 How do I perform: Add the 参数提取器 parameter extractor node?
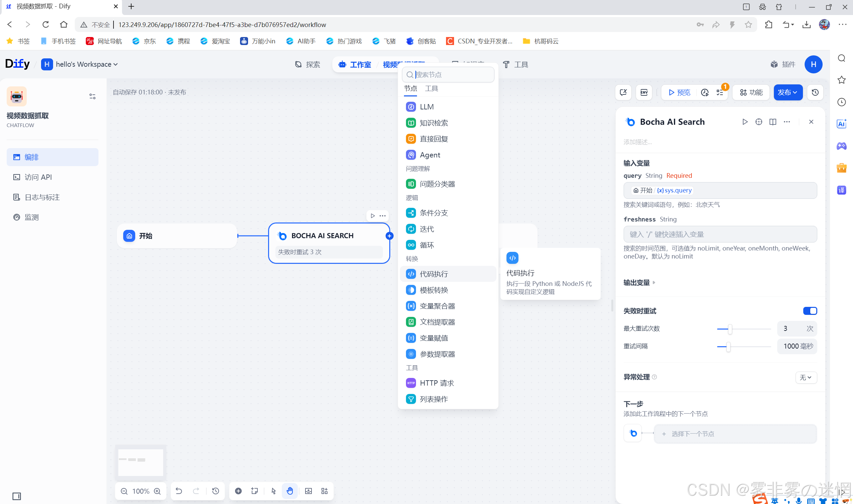tap(448, 354)
